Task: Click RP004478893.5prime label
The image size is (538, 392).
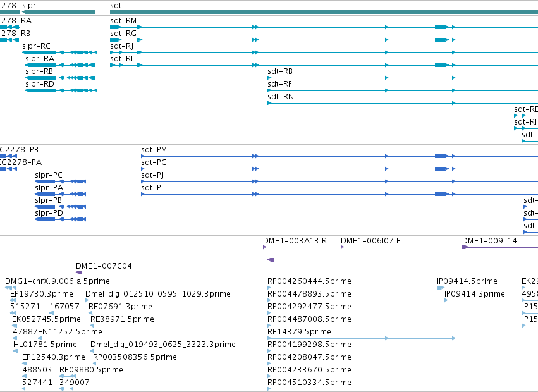Action: point(310,294)
